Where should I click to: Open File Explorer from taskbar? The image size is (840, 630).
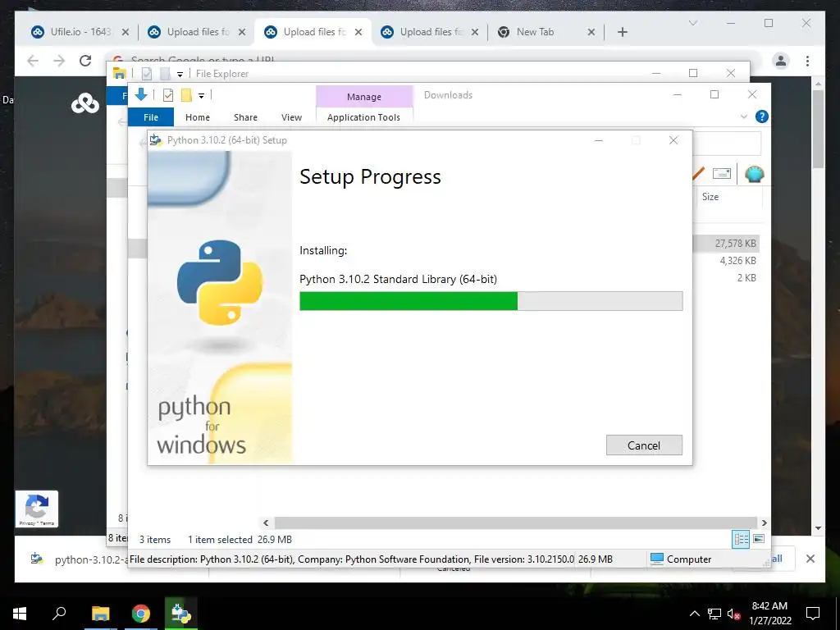[100, 614]
